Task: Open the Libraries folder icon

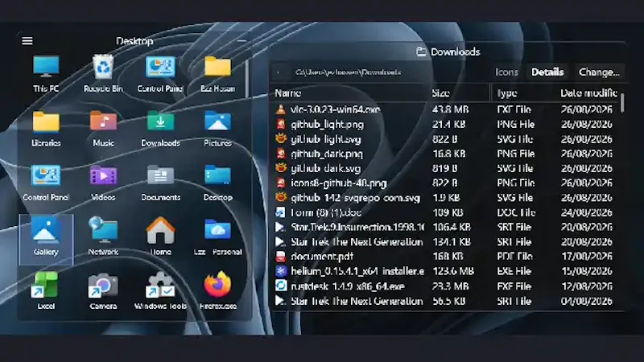Action: (46, 121)
